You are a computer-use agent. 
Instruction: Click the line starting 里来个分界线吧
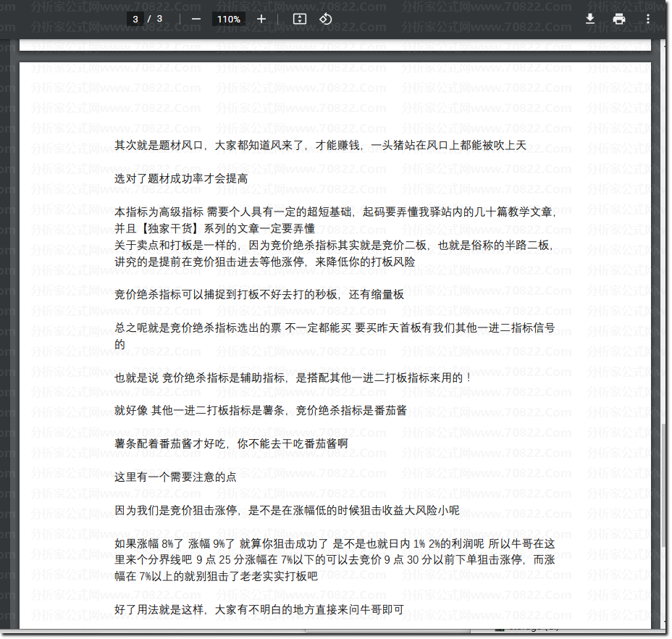pyautogui.click(x=335, y=560)
